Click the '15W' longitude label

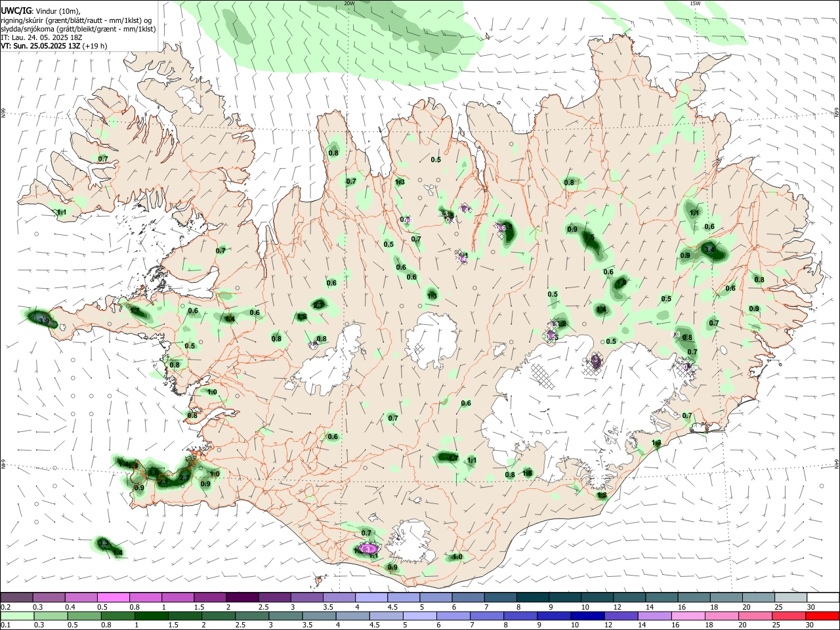pos(695,3)
